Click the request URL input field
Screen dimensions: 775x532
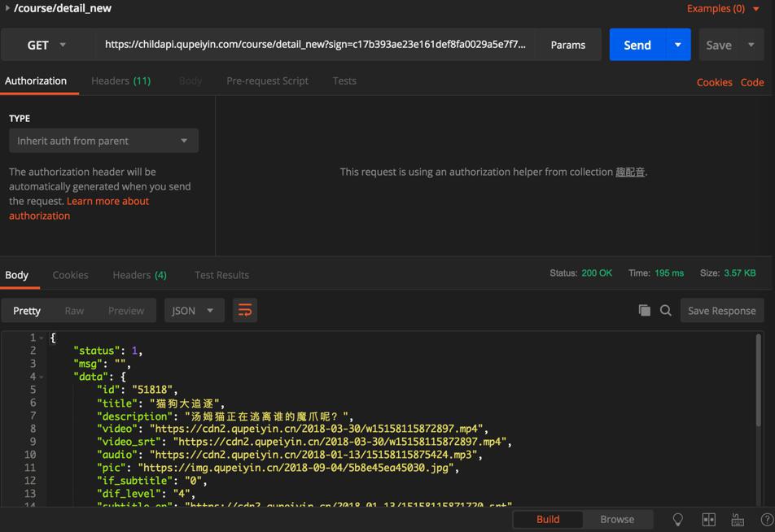[315, 45]
